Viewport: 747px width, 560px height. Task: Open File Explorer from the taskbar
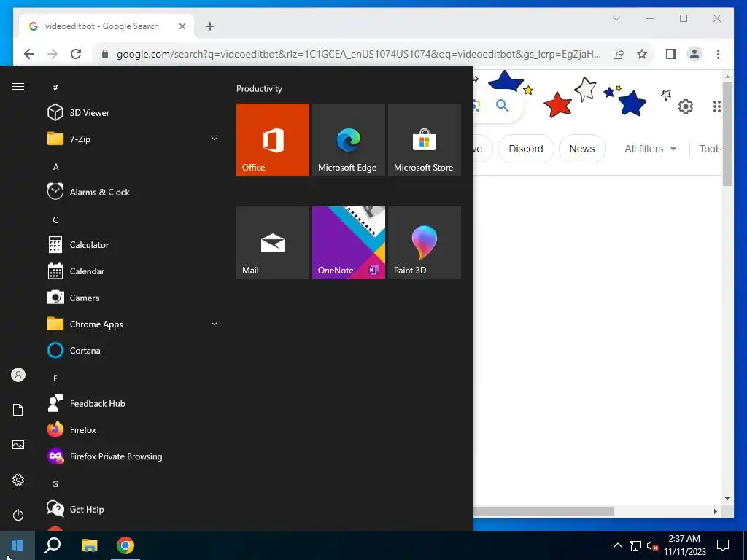click(89, 545)
